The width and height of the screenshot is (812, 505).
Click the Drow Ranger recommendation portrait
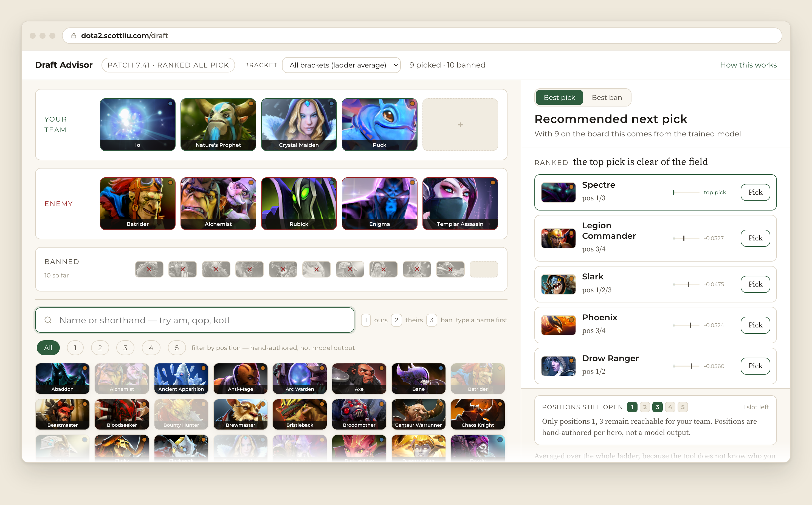pos(558,366)
